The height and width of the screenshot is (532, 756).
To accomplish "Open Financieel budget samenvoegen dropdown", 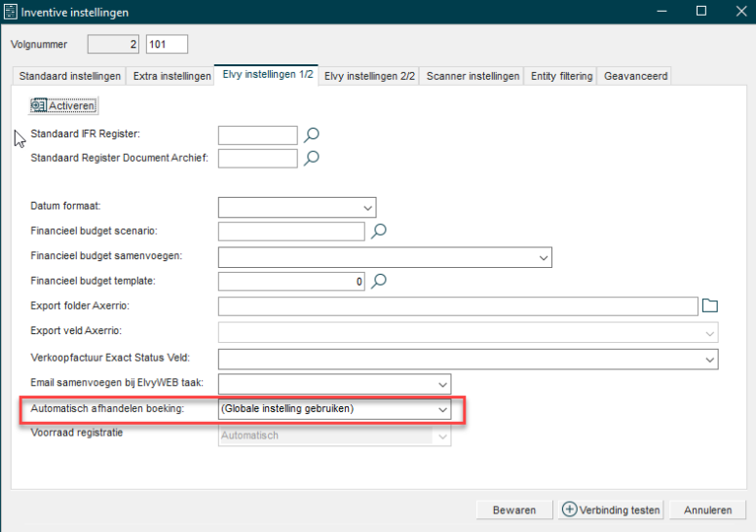I will click(x=543, y=257).
